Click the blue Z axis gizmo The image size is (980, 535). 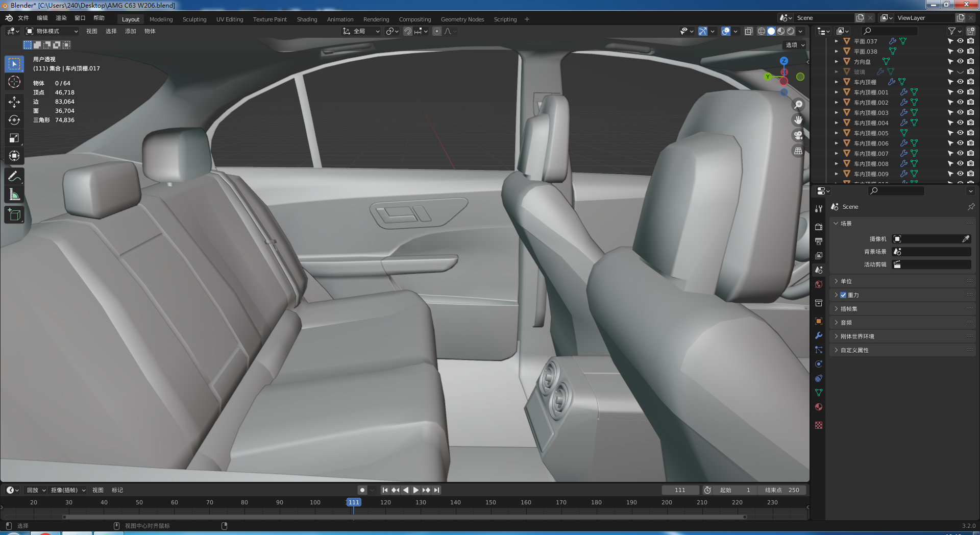[x=784, y=61]
